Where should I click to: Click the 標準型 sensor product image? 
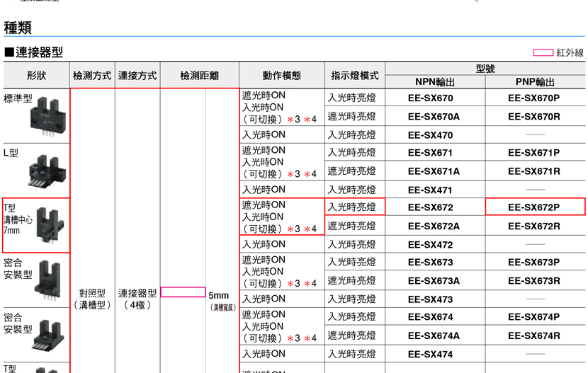[x=47, y=117]
